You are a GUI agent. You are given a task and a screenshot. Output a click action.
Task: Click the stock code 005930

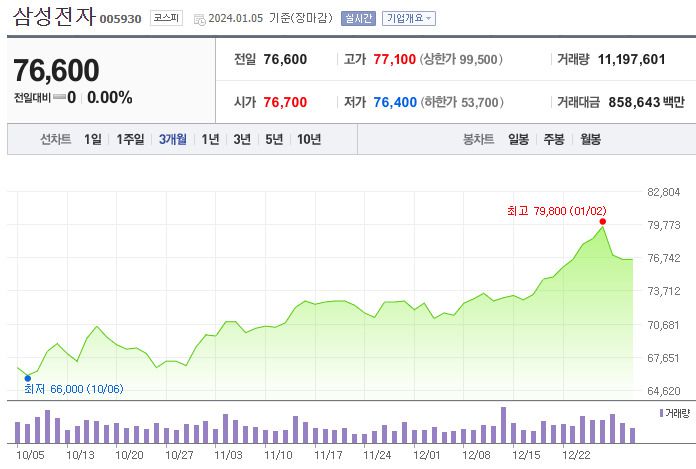click(121, 19)
